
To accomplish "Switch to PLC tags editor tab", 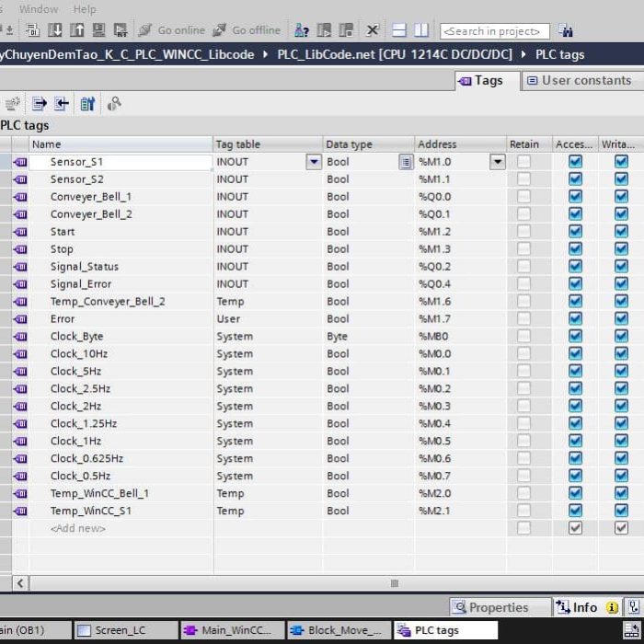I will coord(446,630).
